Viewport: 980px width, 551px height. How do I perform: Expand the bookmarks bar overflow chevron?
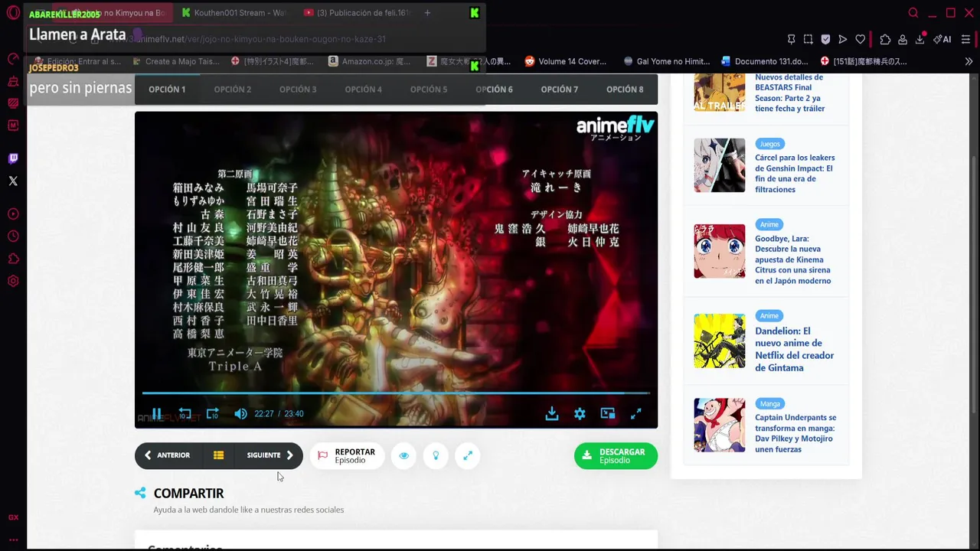pos(969,61)
